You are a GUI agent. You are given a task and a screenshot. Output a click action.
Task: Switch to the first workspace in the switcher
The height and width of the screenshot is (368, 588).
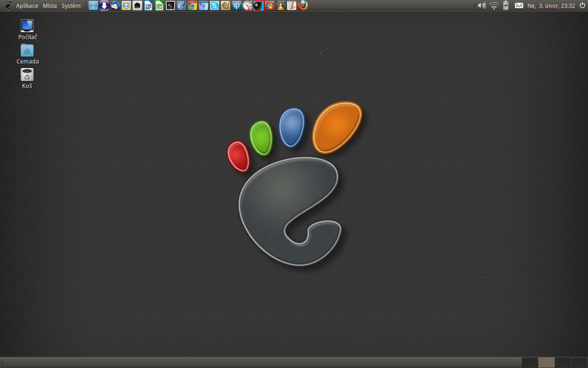pos(530,362)
